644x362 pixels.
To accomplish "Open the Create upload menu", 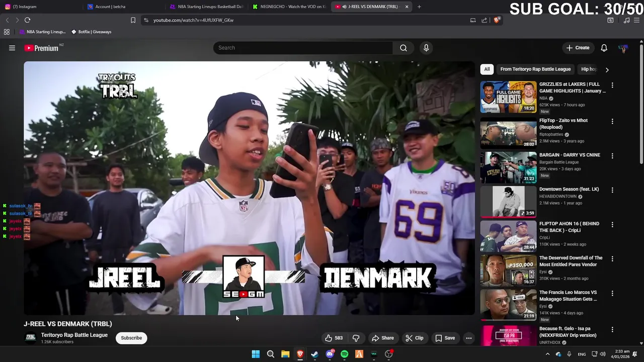I will tap(578, 48).
